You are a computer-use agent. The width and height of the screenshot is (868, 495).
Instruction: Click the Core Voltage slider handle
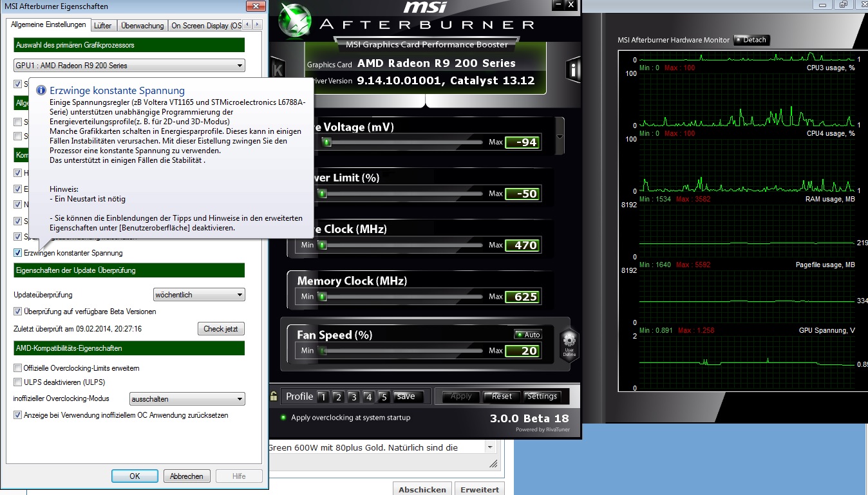(x=326, y=142)
